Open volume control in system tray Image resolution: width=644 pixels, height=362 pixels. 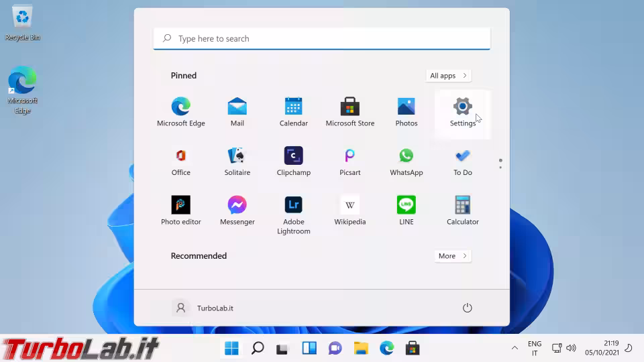(571, 348)
